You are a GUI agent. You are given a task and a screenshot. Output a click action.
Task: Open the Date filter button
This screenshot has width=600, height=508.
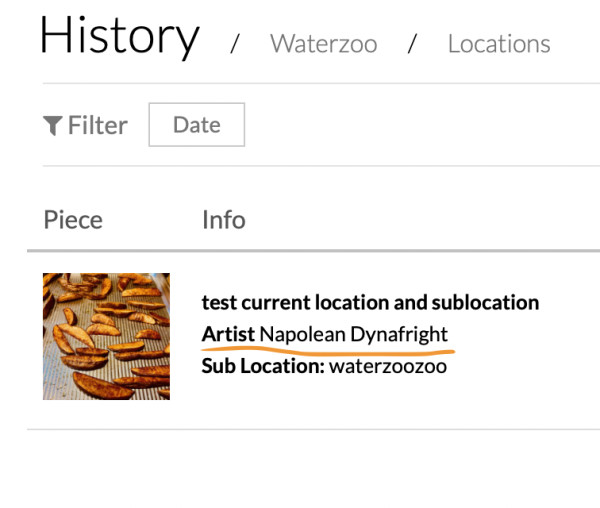pos(196,125)
